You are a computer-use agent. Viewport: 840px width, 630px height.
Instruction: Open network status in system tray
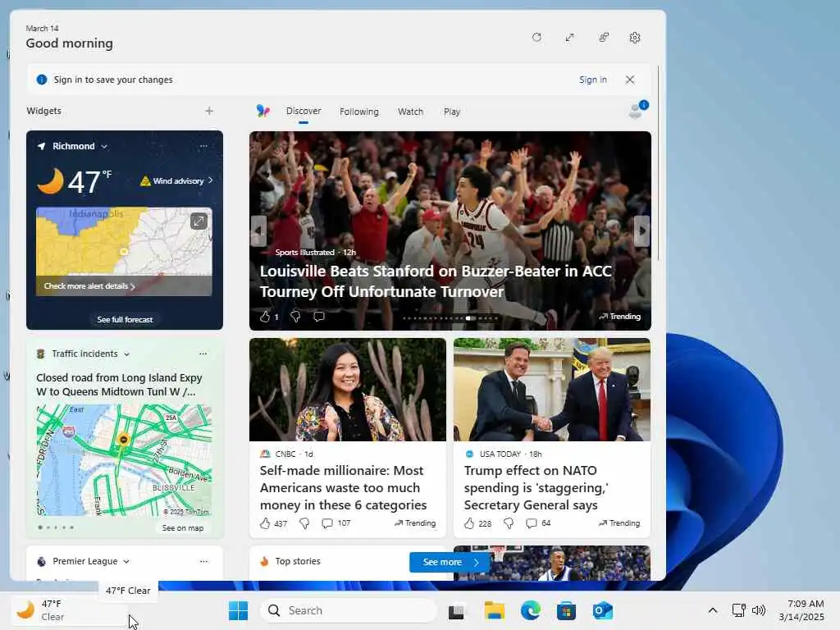click(739, 610)
